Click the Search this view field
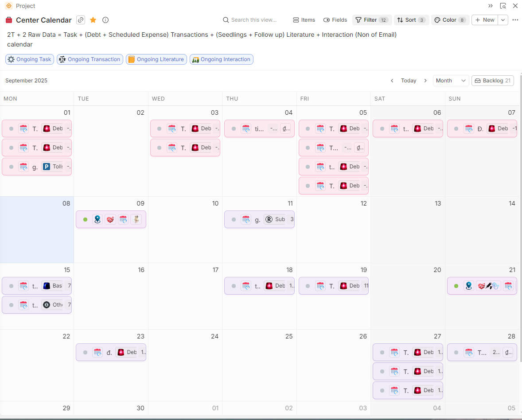522x420 pixels. [x=249, y=20]
